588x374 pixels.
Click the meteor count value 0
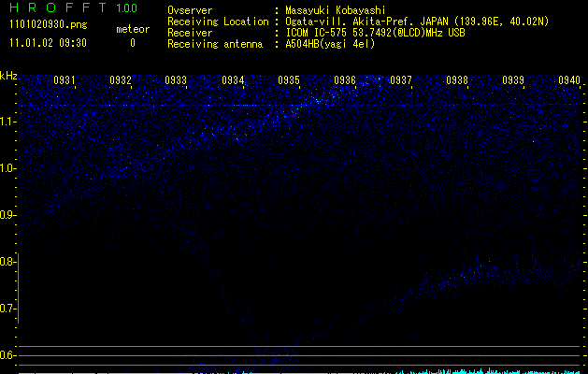[x=133, y=43]
